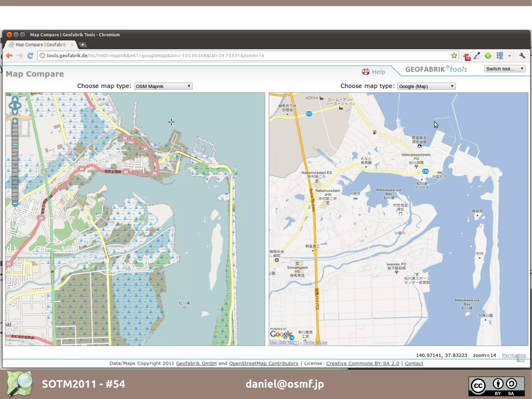
Task: Open the OSM Mapnik map type dropdown
Action: 163,86
